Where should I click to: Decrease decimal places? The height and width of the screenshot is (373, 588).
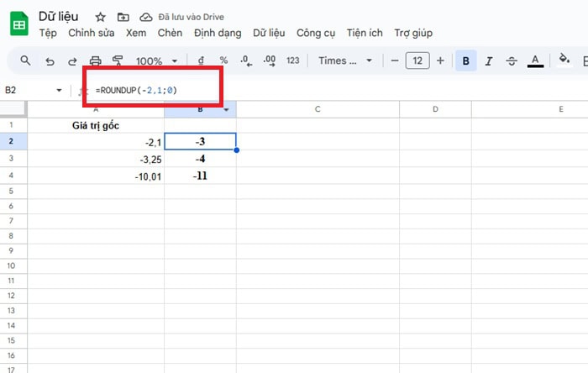(246, 60)
